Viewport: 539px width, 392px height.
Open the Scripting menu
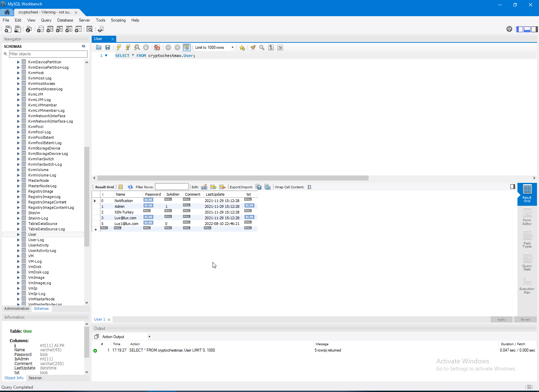[x=118, y=20]
